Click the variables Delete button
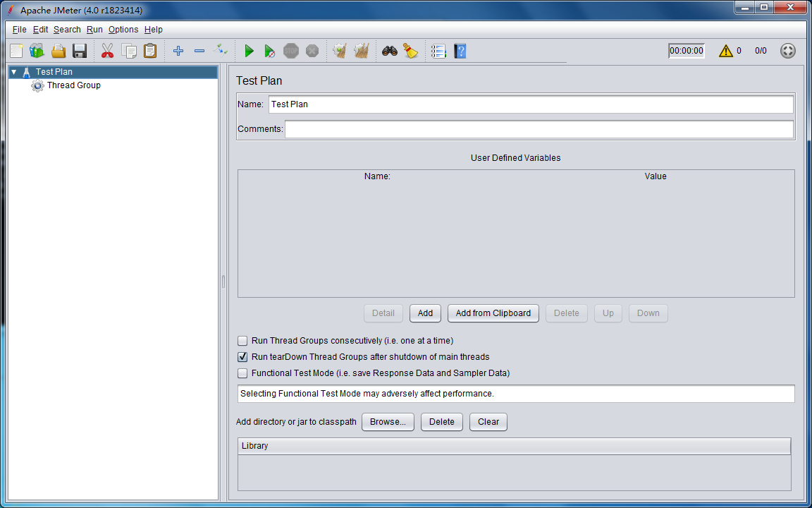The image size is (812, 508). pyautogui.click(x=567, y=313)
